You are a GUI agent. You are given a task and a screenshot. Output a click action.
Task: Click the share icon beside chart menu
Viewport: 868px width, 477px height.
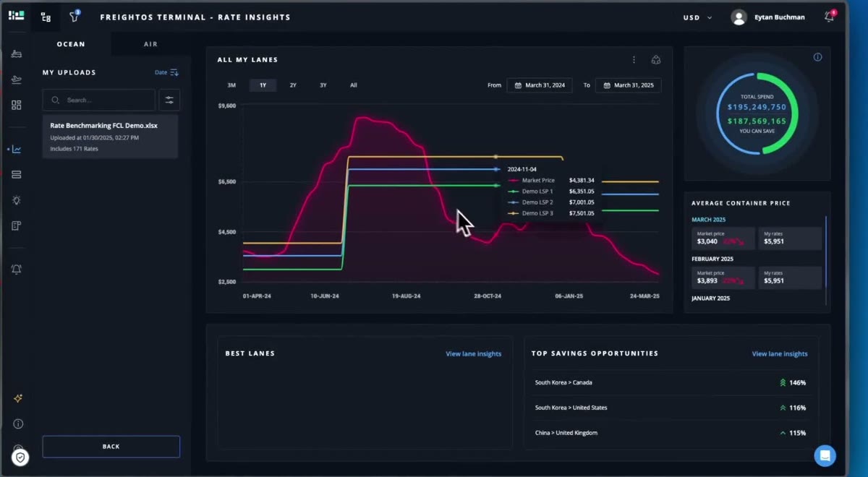656,60
